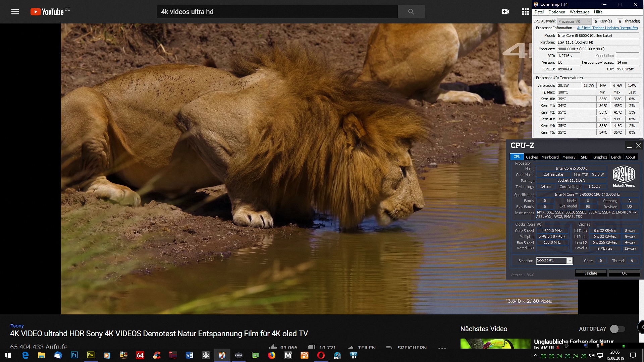This screenshot has width=644, height=362.
Task: Click the Validate button in CPU-Z
Action: [x=591, y=273]
